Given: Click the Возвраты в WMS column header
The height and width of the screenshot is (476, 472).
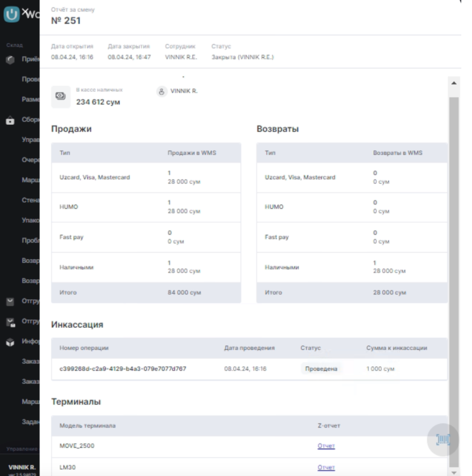Looking at the screenshot, I should 398,153.
